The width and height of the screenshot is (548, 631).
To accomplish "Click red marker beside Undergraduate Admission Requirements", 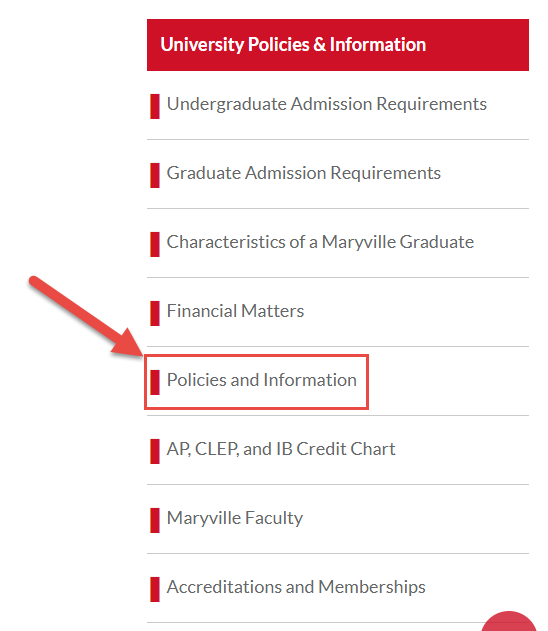I will (155, 106).
